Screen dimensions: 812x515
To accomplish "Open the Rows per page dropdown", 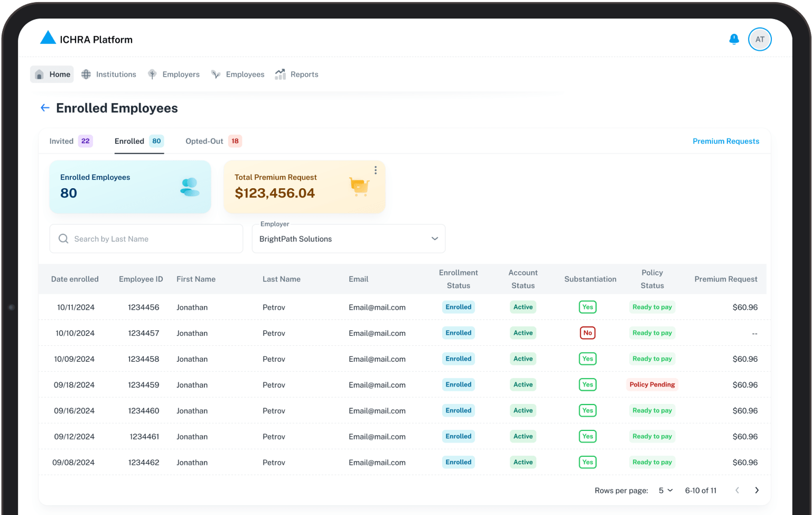I will pos(666,490).
